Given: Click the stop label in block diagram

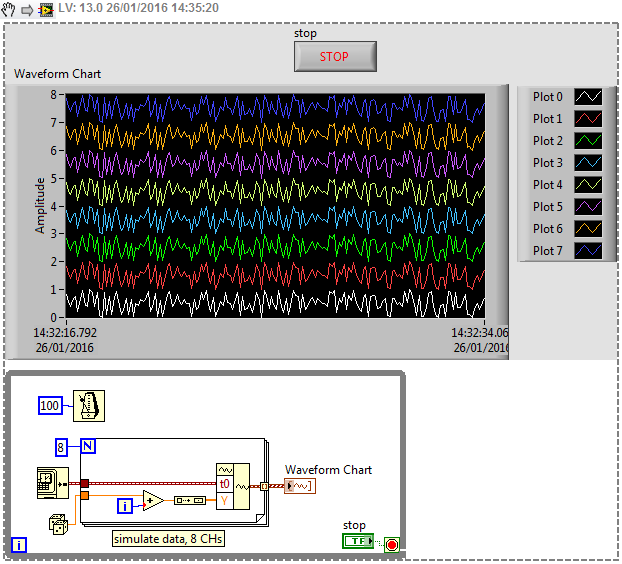Looking at the screenshot, I should (354, 525).
